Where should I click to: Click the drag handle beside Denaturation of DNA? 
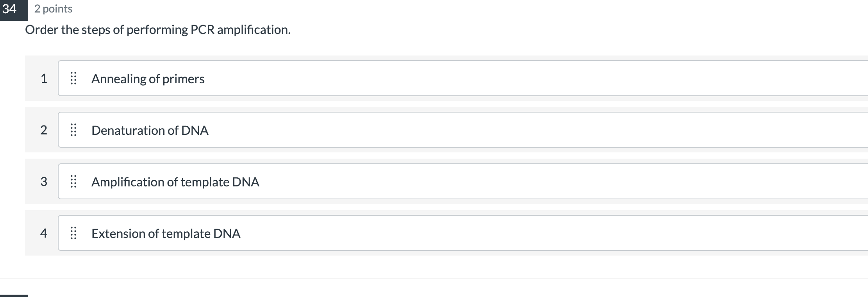coord(74,130)
